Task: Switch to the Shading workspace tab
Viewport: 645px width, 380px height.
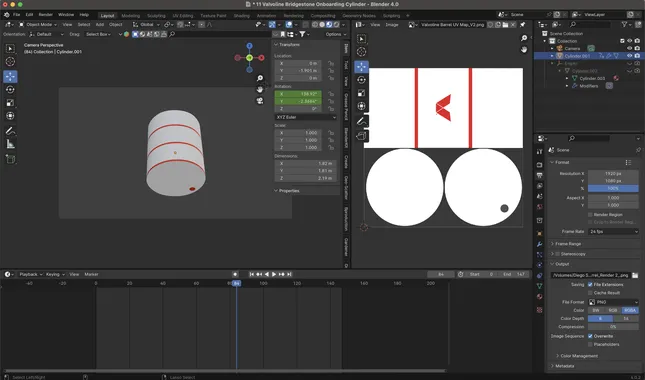Action: 241,16
